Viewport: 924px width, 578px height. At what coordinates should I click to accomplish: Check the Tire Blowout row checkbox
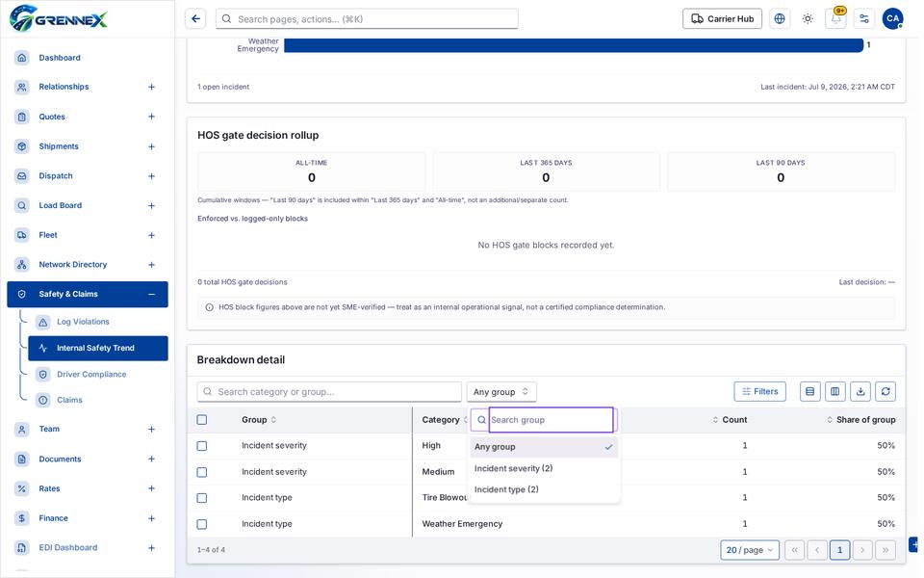tap(202, 498)
